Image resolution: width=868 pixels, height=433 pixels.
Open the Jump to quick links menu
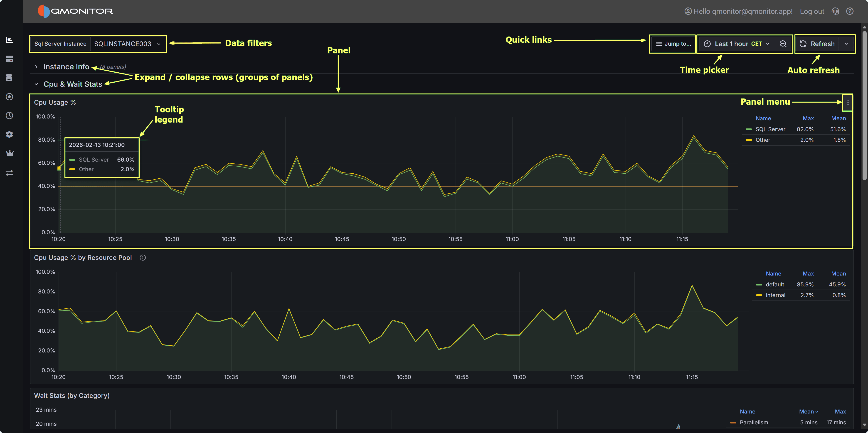(672, 44)
